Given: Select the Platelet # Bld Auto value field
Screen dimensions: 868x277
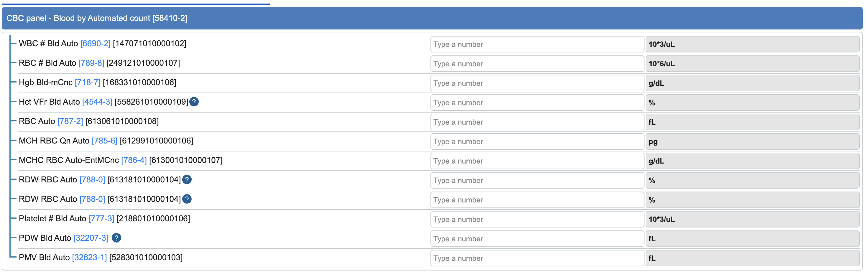Looking at the screenshot, I should tap(537, 219).
